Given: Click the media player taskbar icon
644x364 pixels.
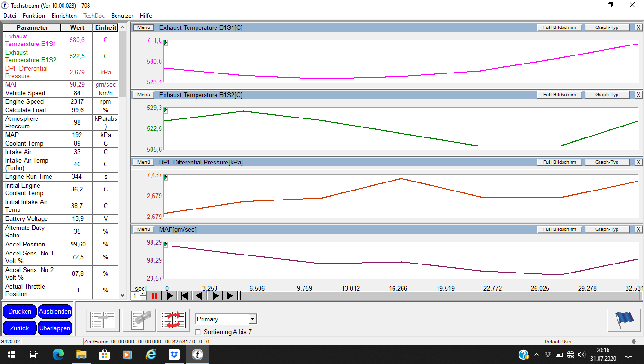Looking at the screenshot, I should pos(128,354).
